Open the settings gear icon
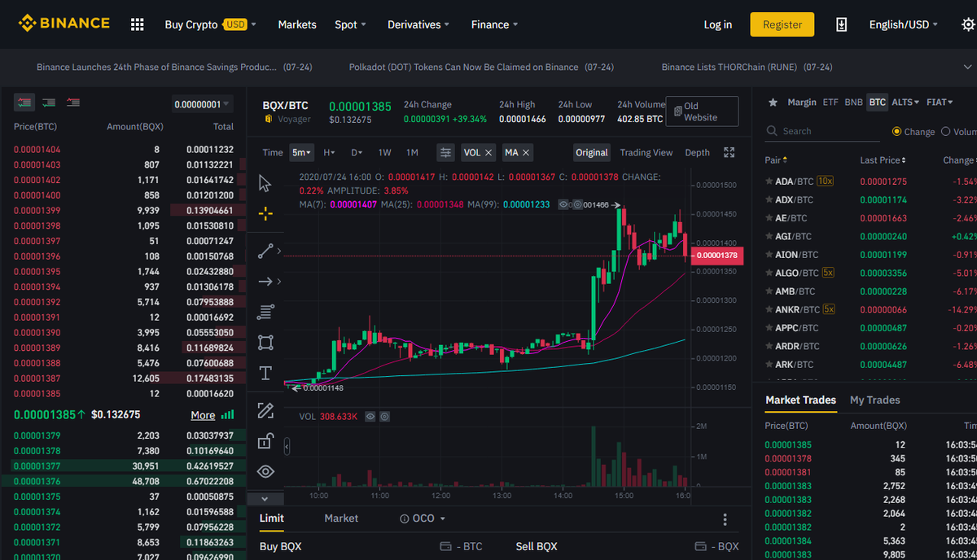This screenshot has width=977, height=560. point(968,24)
